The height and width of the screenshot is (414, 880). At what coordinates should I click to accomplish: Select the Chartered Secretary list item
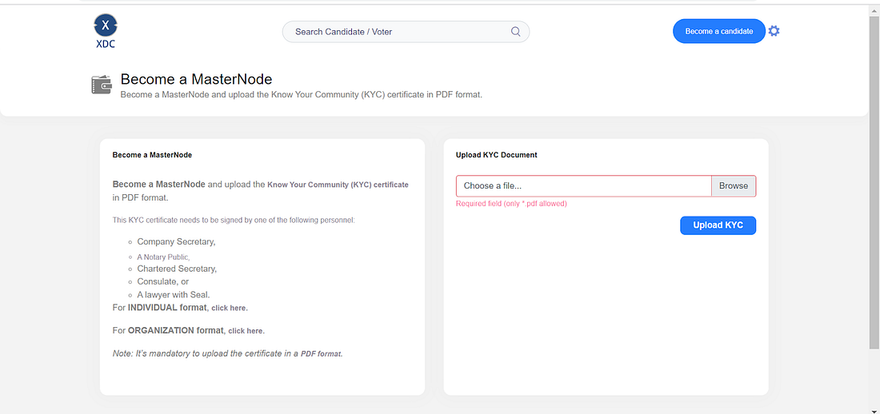coord(176,269)
